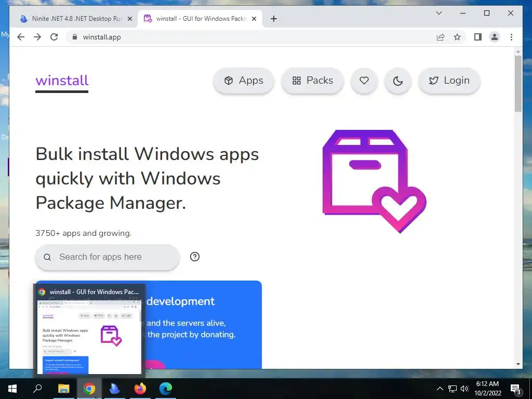Click the page vertical scrollbar thumb
This screenshot has width=532, height=399.
pos(518,84)
